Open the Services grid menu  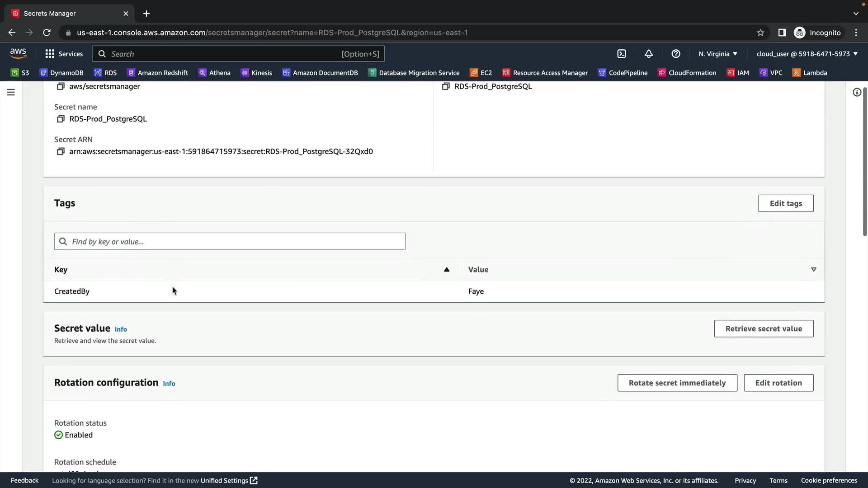[64, 54]
